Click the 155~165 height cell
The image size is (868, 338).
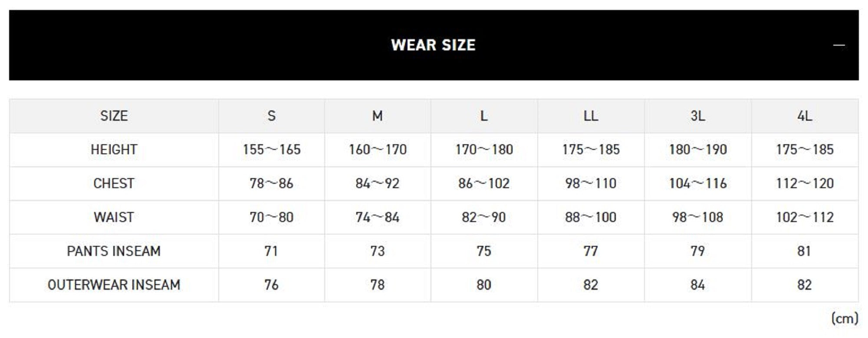[271, 149]
